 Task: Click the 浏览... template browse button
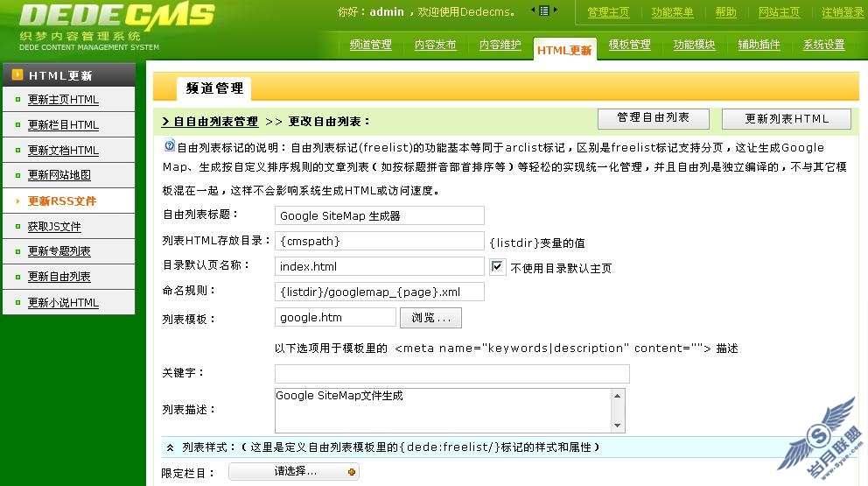pos(430,318)
